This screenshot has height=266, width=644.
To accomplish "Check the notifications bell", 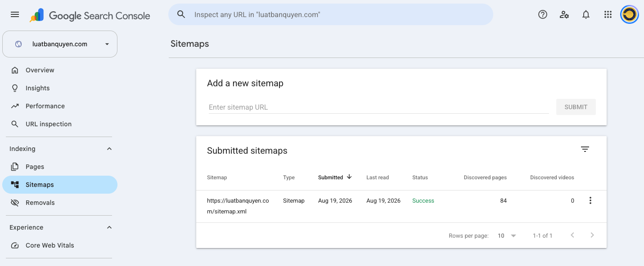I will coord(586,15).
